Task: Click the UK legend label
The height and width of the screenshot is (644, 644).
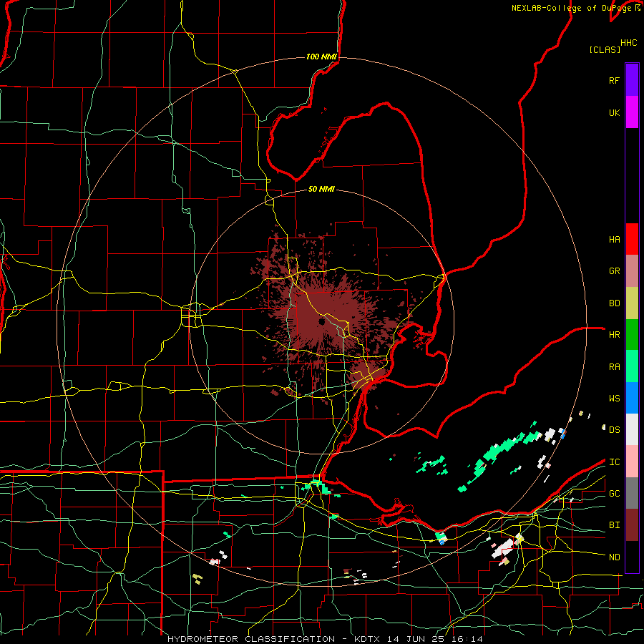Action: (x=614, y=112)
